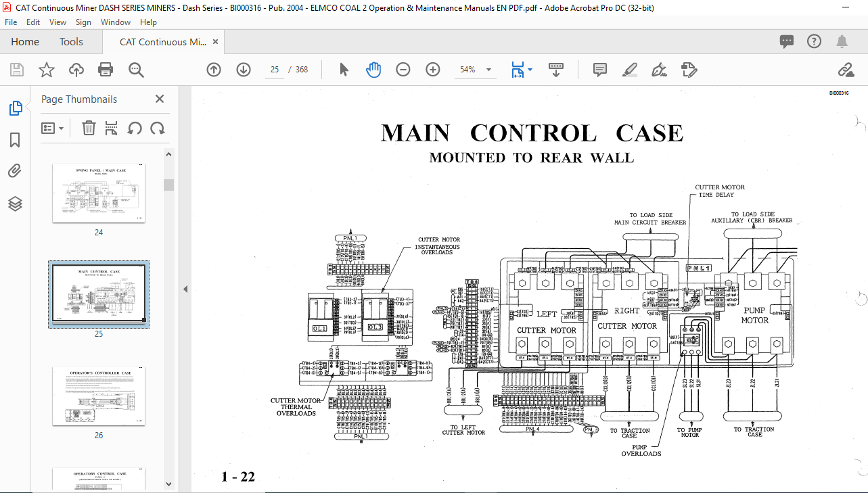Add a comment sticky note
The height and width of the screenshot is (493, 868).
tap(599, 70)
